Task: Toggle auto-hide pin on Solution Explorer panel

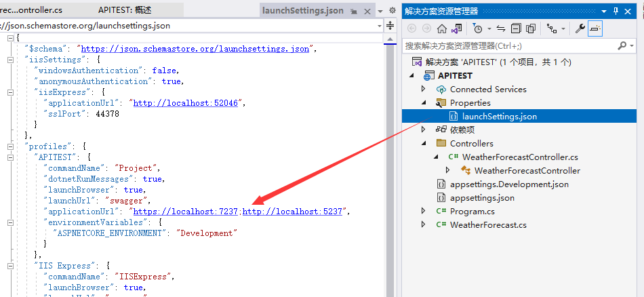Action: [616, 11]
